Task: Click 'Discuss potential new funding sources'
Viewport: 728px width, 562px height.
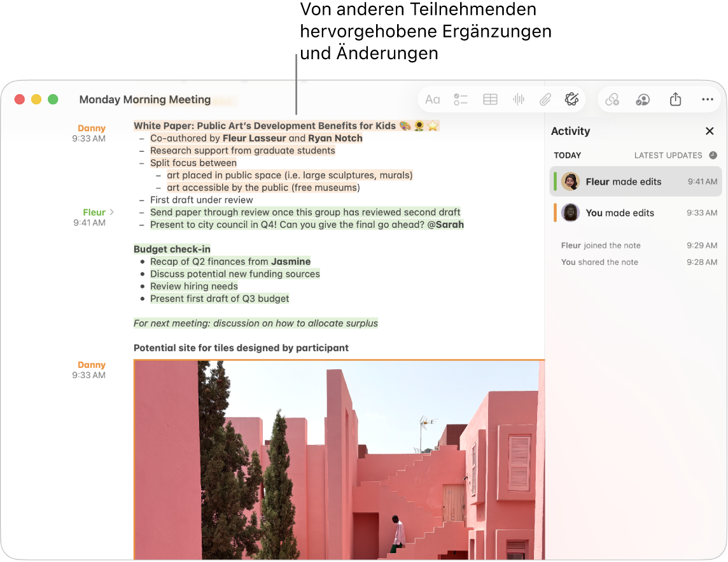Action: click(x=235, y=274)
